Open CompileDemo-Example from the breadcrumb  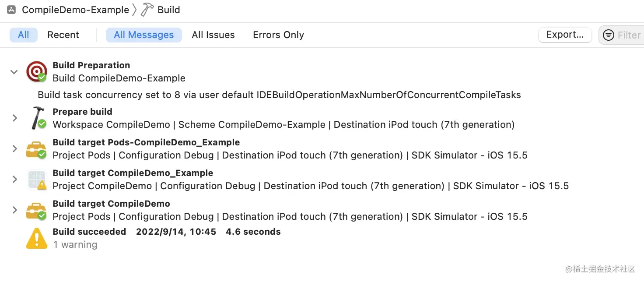pos(75,9)
